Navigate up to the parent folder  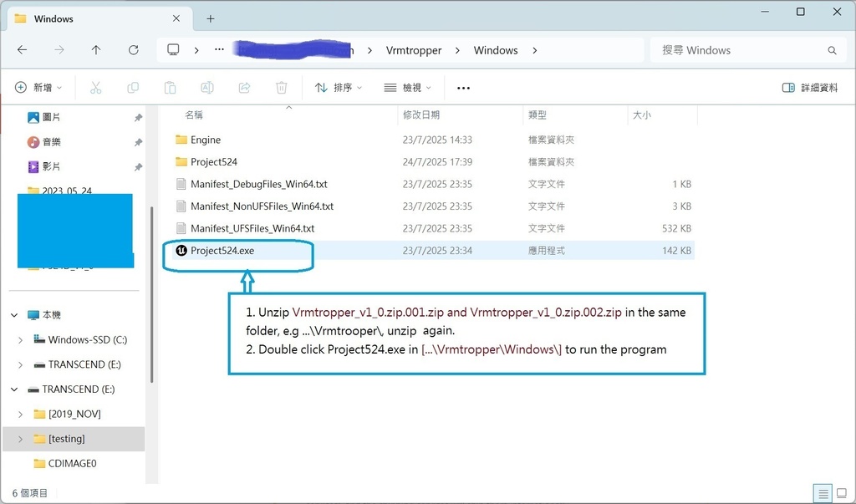click(x=96, y=49)
